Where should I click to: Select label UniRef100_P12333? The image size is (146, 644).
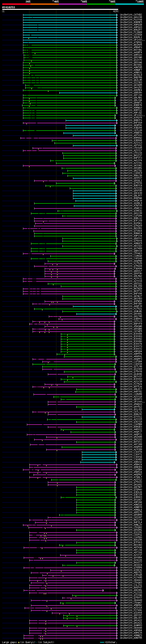(x=131, y=593)
